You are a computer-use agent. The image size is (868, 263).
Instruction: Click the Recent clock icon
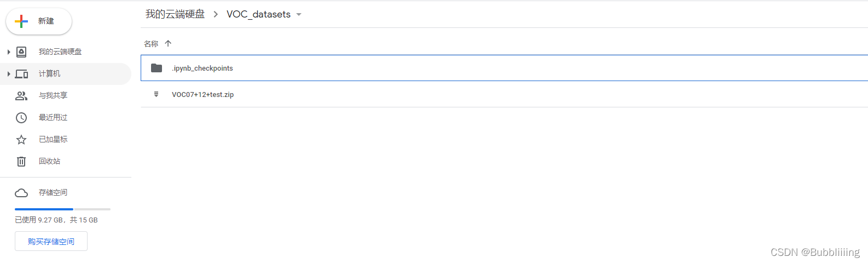(21, 118)
